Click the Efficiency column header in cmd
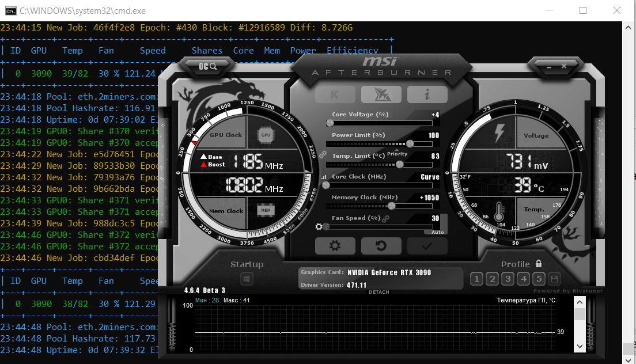The image size is (636, 364). click(x=353, y=51)
